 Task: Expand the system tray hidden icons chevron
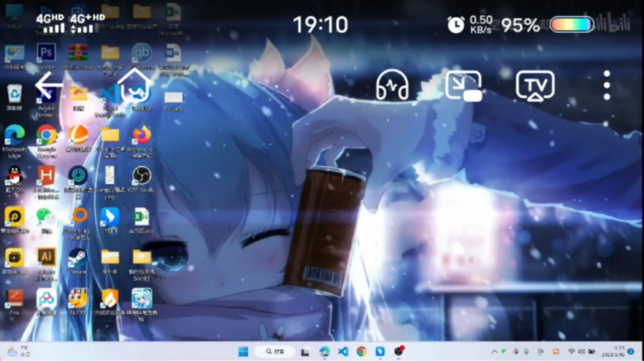(494, 351)
